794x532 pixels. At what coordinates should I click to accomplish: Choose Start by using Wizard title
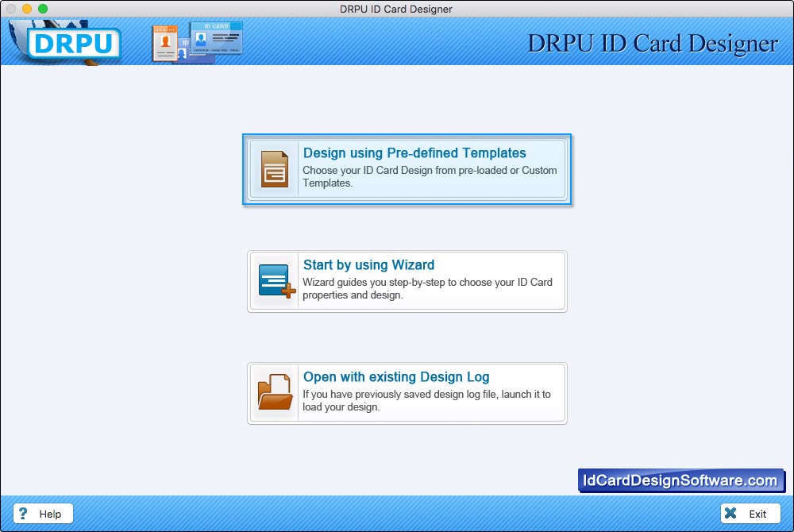tap(368, 264)
